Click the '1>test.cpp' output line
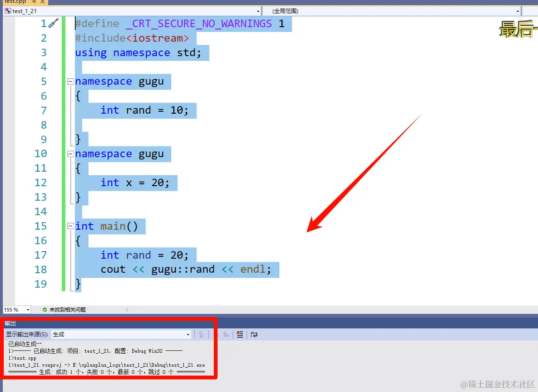Viewport: 538px width, 392px height. coord(22,358)
